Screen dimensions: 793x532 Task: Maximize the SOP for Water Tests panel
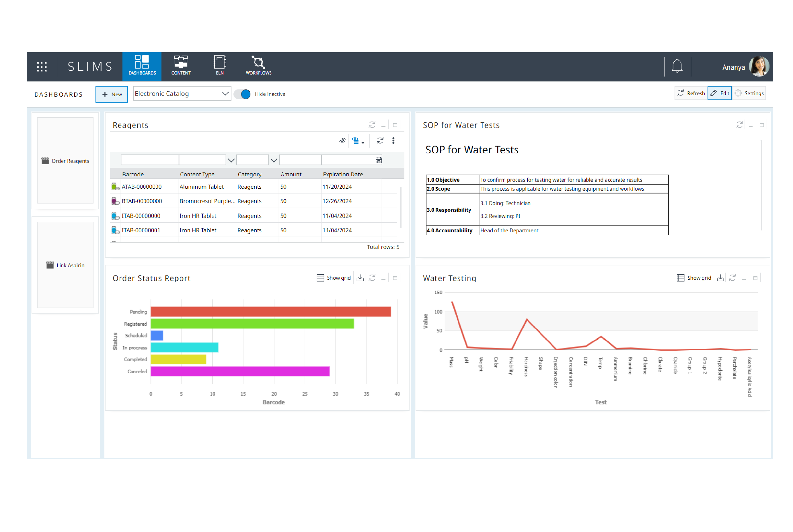tap(762, 125)
